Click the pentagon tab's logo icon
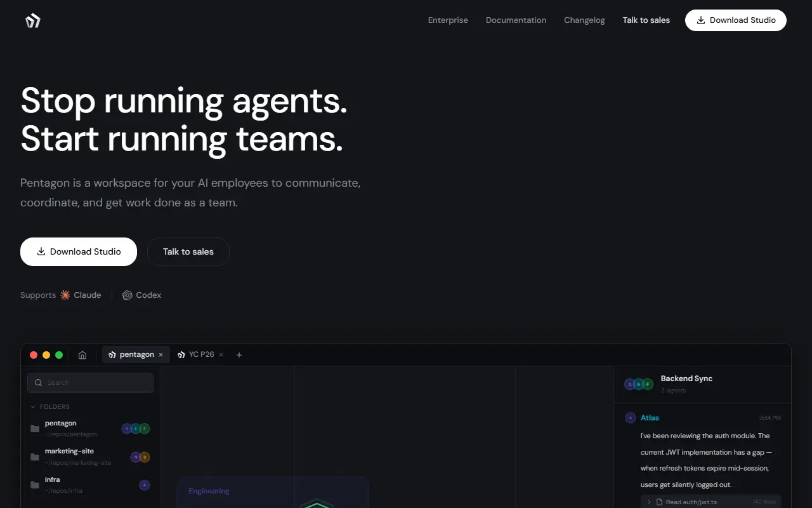812x508 pixels. [x=112, y=355]
